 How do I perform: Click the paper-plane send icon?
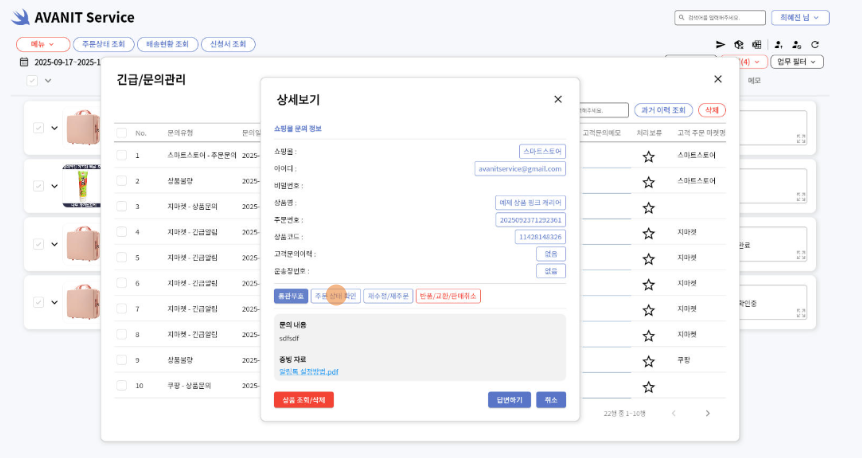pyautogui.click(x=720, y=45)
